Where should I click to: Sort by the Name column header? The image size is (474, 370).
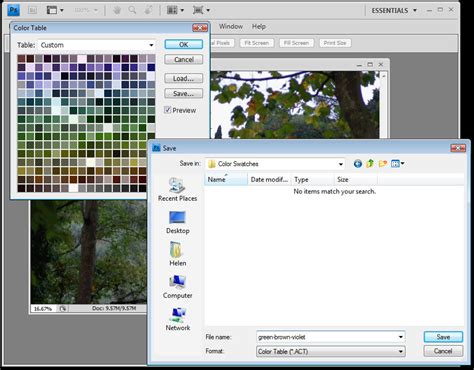[226, 179]
